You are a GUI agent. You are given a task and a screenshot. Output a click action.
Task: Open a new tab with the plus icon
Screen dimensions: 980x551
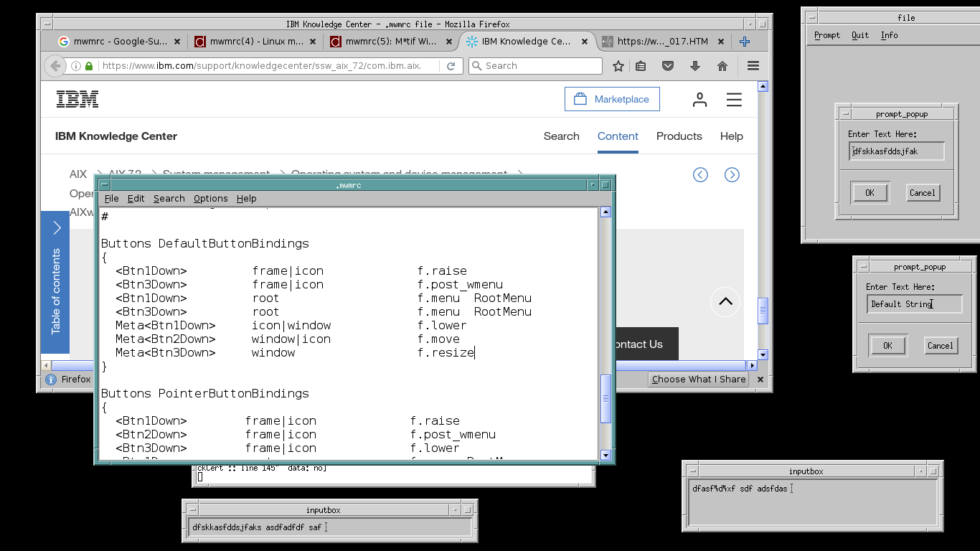[745, 42]
